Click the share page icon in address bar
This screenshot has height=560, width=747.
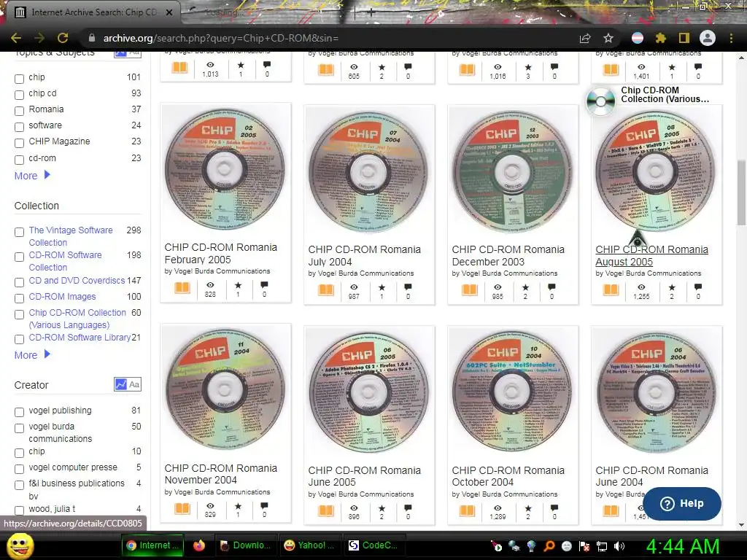tap(585, 38)
